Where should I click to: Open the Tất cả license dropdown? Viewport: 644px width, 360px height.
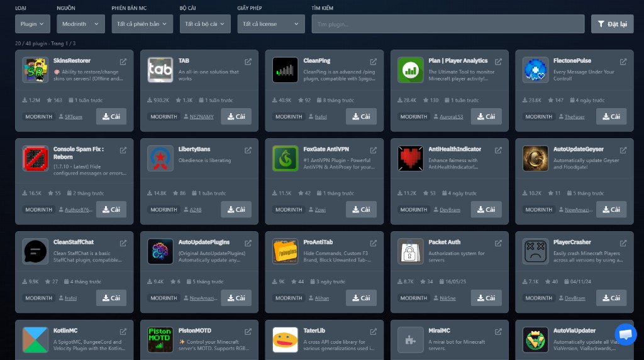point(271,24)
